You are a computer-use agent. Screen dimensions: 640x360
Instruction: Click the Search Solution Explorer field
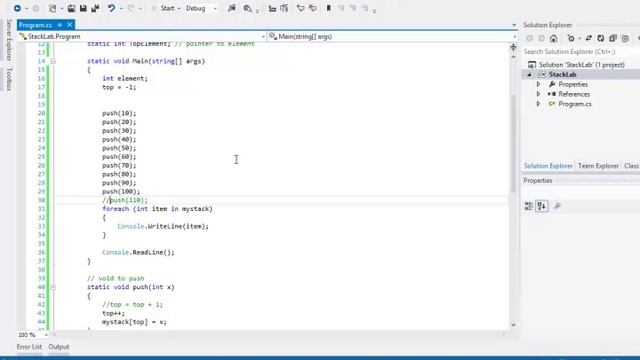[x=581, y=52]
